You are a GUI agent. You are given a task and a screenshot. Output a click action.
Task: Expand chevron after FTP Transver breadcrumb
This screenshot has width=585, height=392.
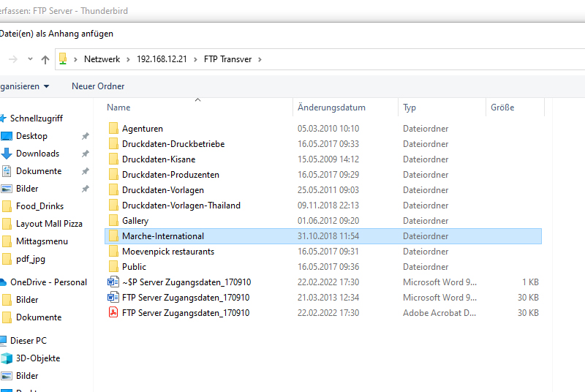[x=259, y=59]
